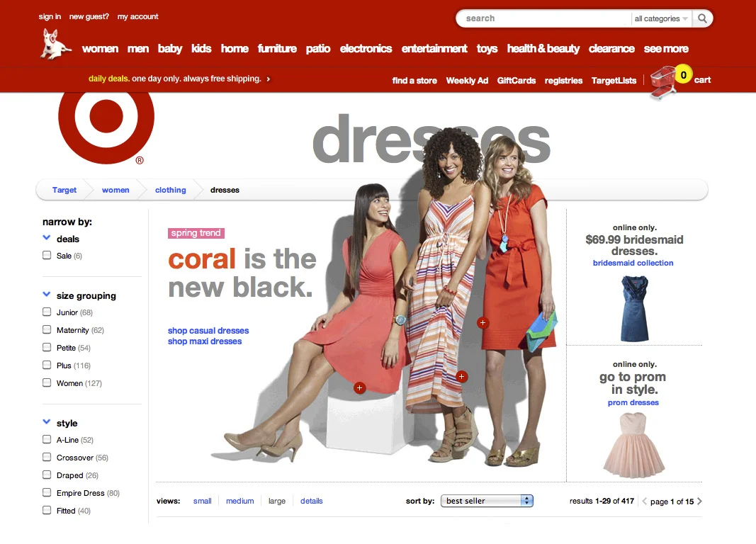Open the all categories search dropdown
This screenshot has width=756, height=544.
(x=661, y=18)
